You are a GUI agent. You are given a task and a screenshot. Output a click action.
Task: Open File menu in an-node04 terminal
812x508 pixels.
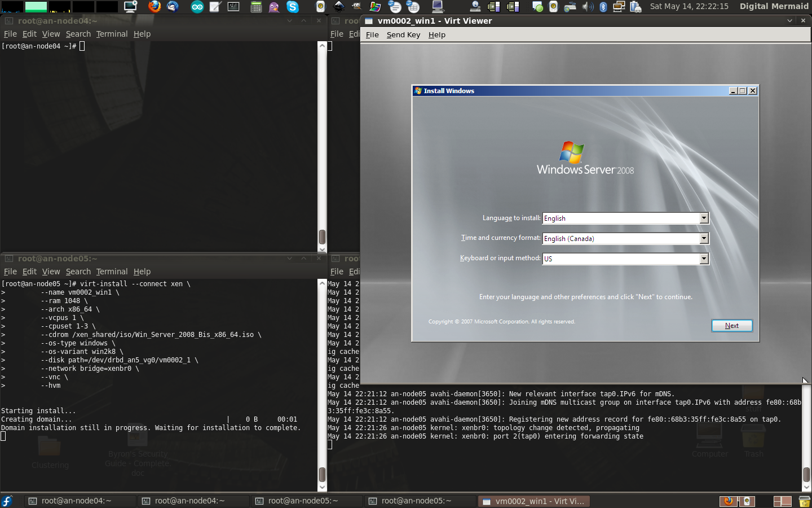click(10, 34)
